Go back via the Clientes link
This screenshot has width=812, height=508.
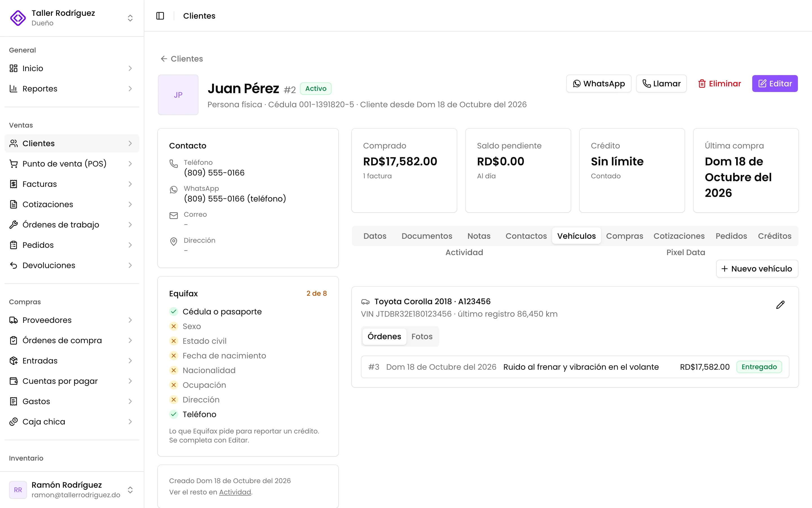182,59
